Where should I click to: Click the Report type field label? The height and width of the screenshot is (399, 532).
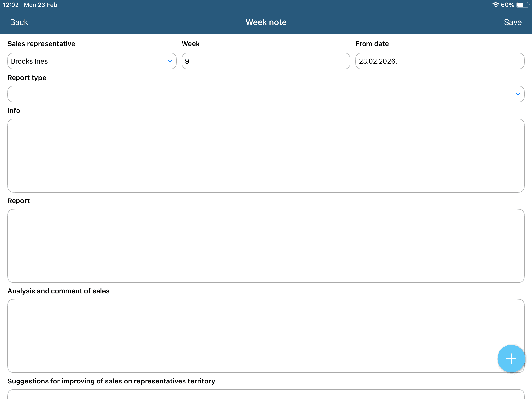point(27,78)
